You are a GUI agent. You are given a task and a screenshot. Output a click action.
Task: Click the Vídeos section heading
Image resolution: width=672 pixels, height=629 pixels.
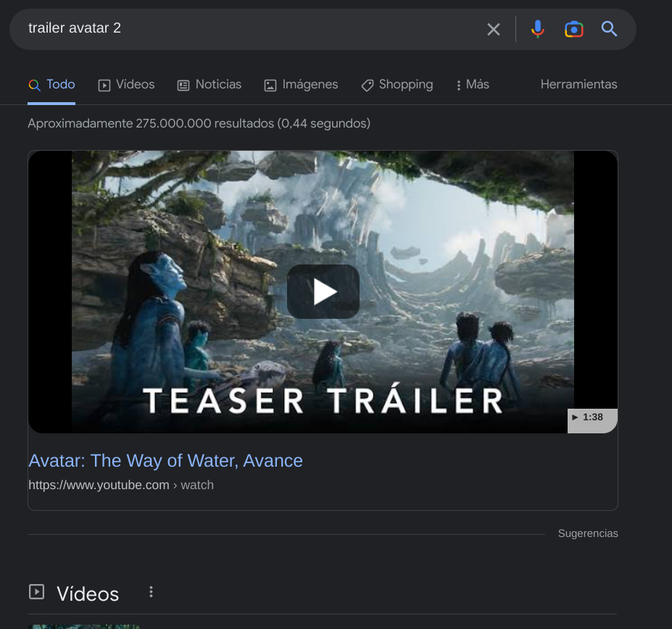[88, 594]
